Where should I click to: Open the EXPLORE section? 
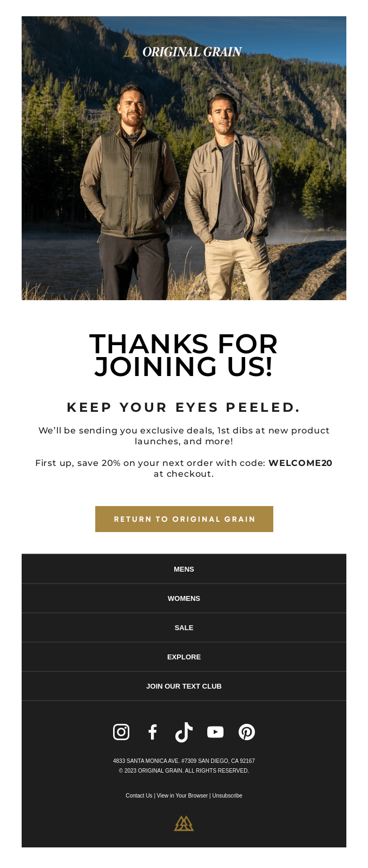pos(184,657)
